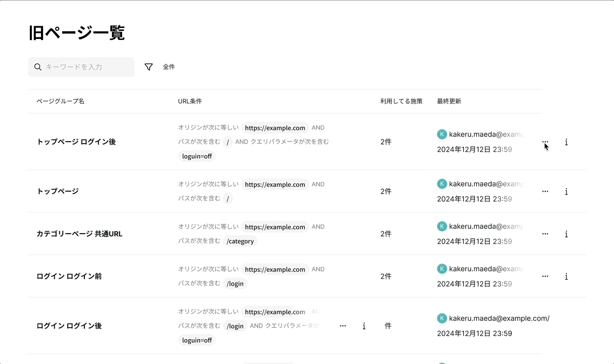
Task: Show info for トップページ row
Action: [566, 192]
